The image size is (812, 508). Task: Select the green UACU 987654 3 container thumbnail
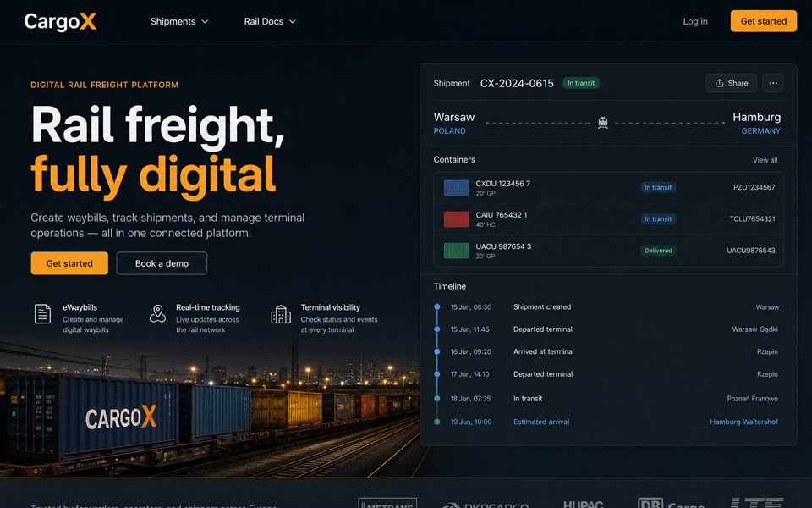coord(456,251)
